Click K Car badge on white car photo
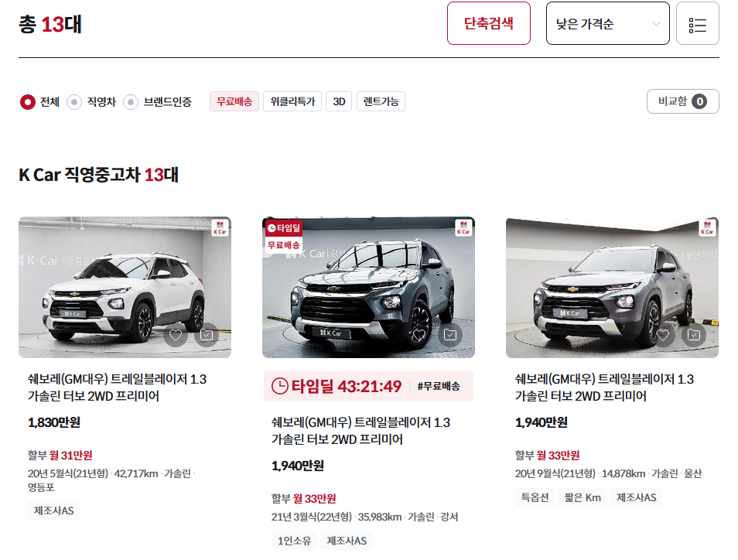Screen dimensions: 738x560 [220, 227]
